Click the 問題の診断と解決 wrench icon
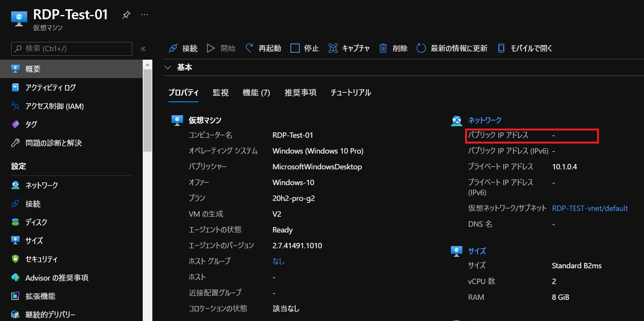Image resolution: width=644 pixels, height=321 pixels. 15,143
